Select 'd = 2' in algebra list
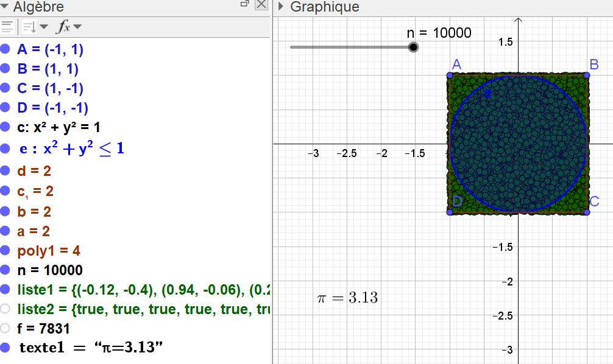This screenshot has height=364, width=613. 34,171
